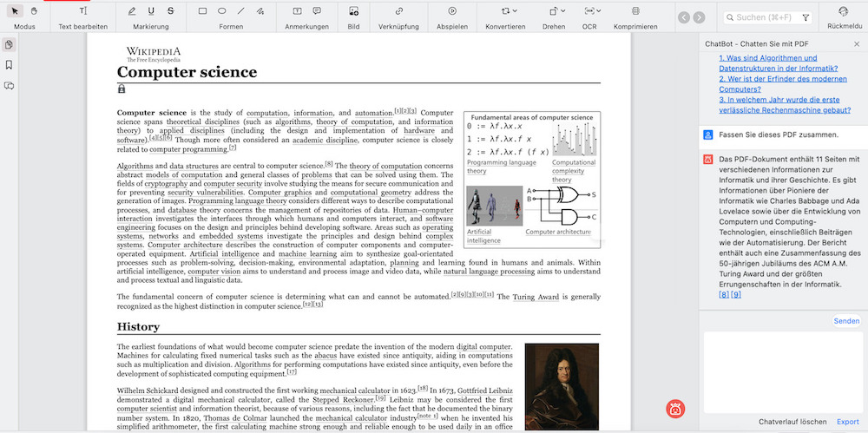This screenshot has width=868, height=433.
Task: Insert an image with Bild tool
Action: pos(353,11)
